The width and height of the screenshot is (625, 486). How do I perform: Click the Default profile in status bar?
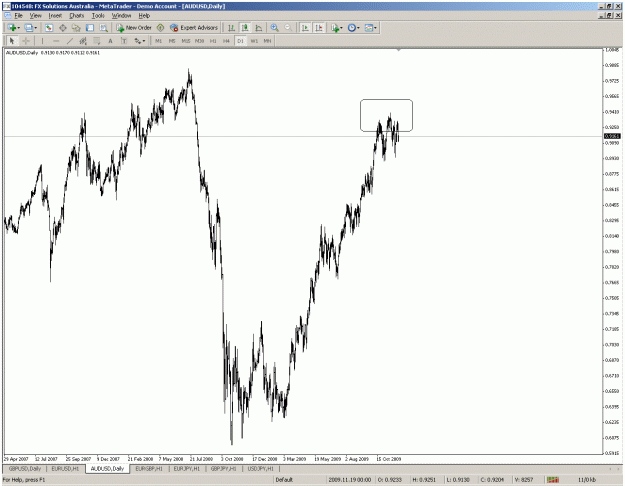point(284,480)
